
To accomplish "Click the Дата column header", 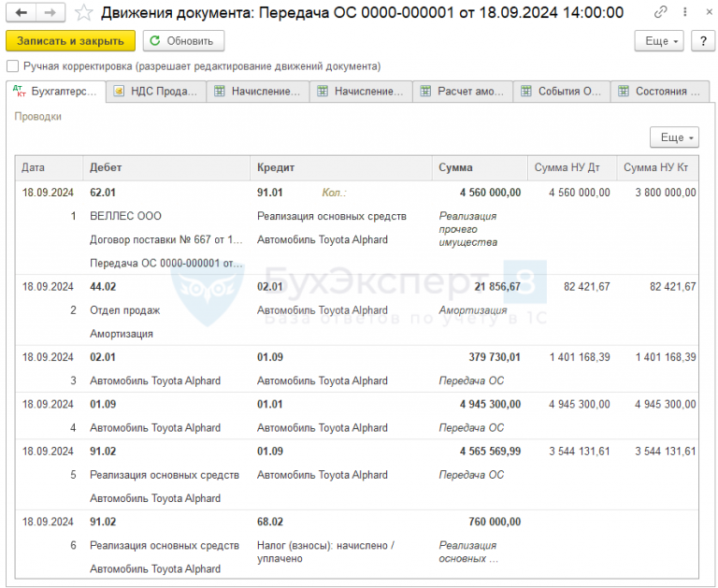I will tap(49, 167).
